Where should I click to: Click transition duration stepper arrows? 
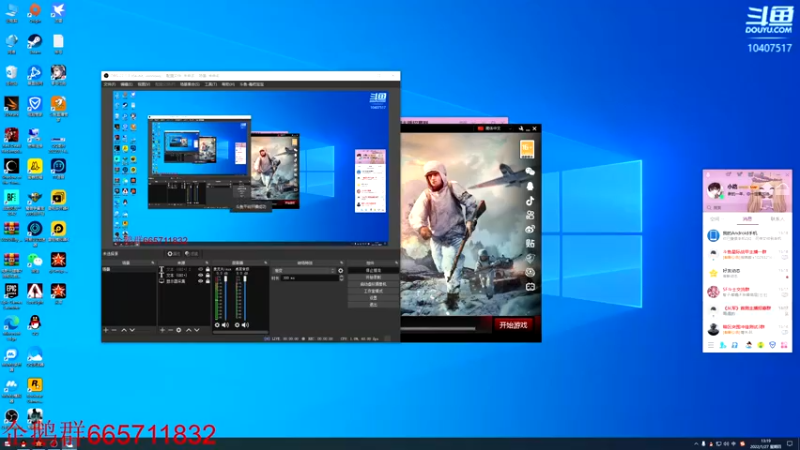point(341,278)
